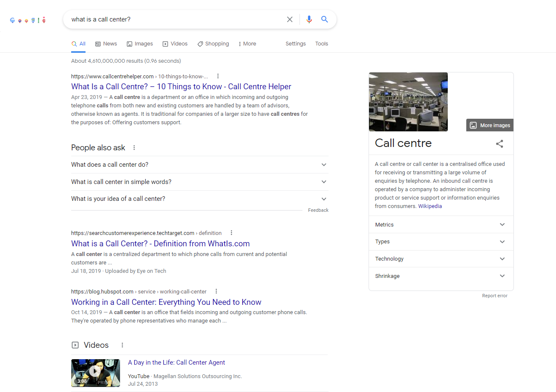The height and width of the screenshot is (392, 556).
Task: Click the More images button
Action: pyautogui.click(x=489, y=125)
